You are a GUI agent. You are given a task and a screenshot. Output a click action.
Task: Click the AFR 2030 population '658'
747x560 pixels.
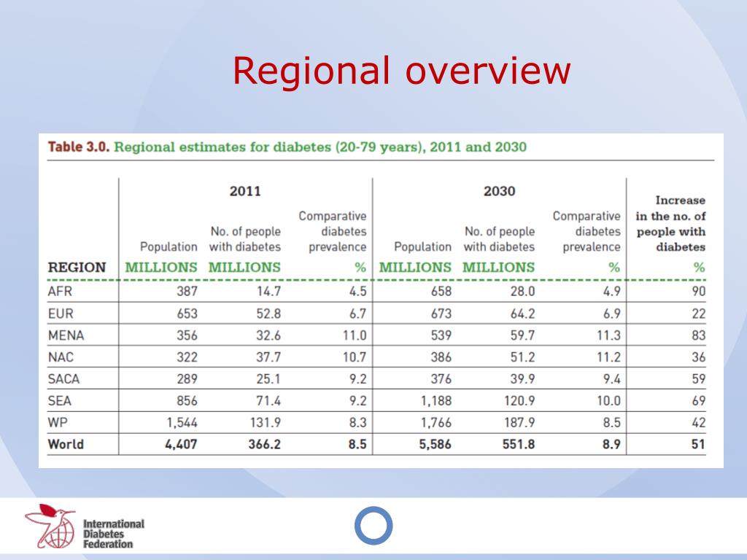(441, 291)
